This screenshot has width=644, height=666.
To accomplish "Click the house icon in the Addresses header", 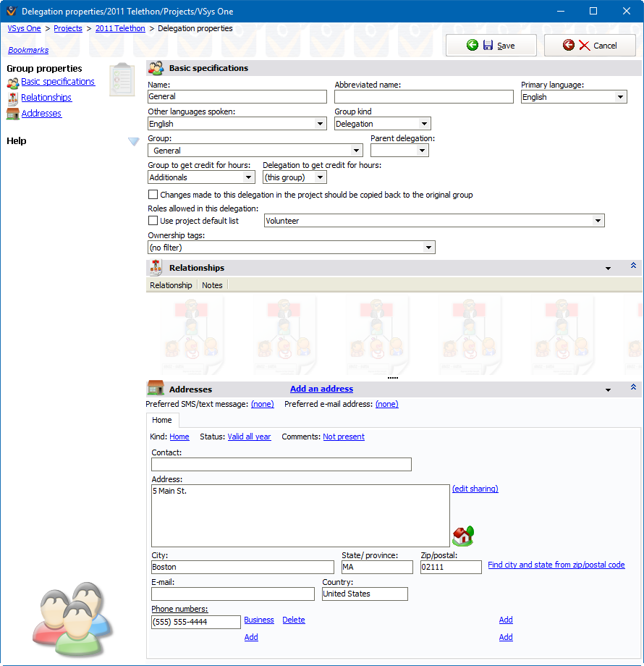I will click(156, 389).
